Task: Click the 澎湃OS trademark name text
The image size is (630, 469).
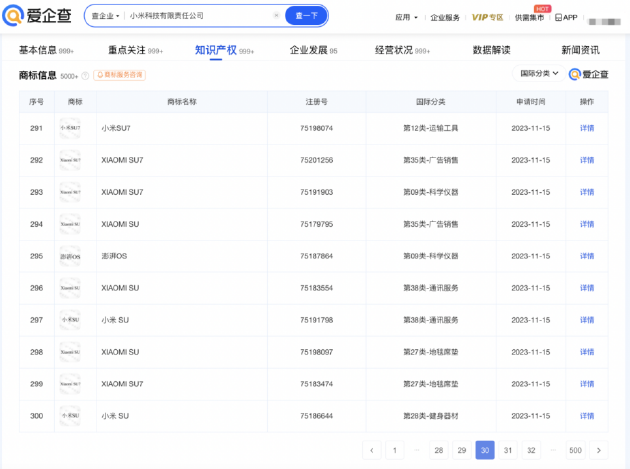Action: point(114,256)
